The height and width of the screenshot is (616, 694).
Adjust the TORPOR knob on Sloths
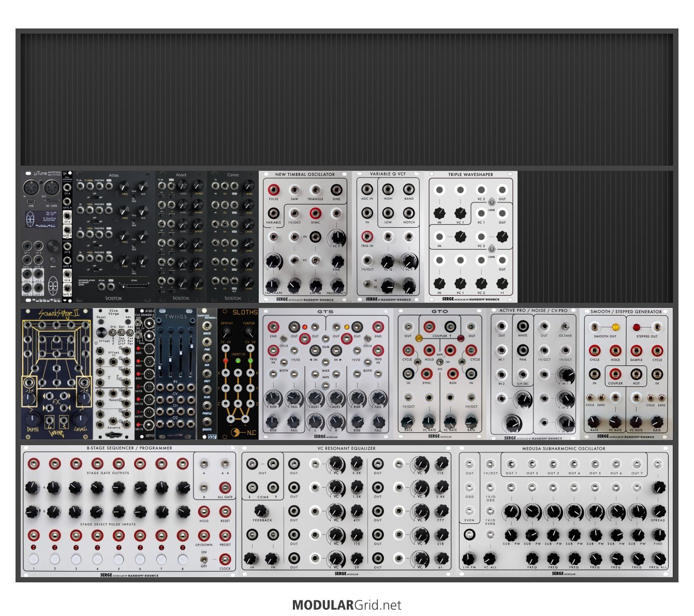pyautogui.click(x=249, y=333)
